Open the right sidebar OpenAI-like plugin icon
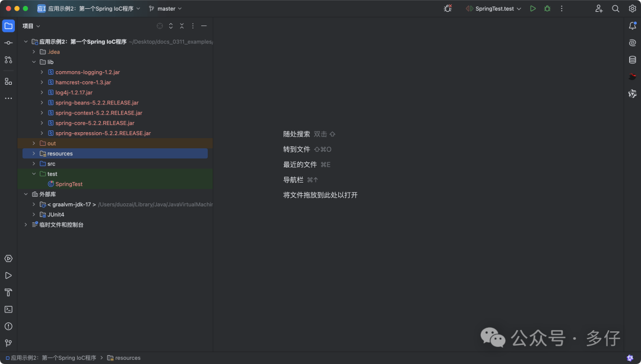The width and height of the screenshot is (641, 364). (632, 94)
